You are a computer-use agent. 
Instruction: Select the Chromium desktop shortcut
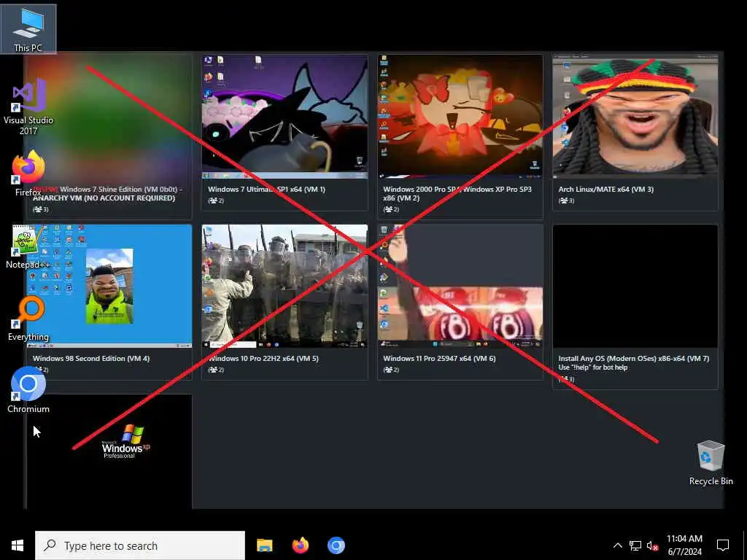[x=28, y=391]
